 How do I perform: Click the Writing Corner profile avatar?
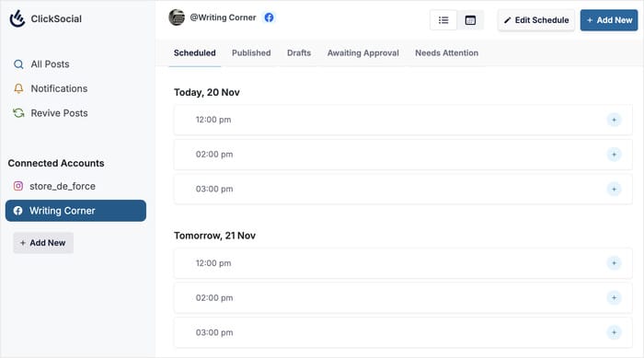click(177, 17)
